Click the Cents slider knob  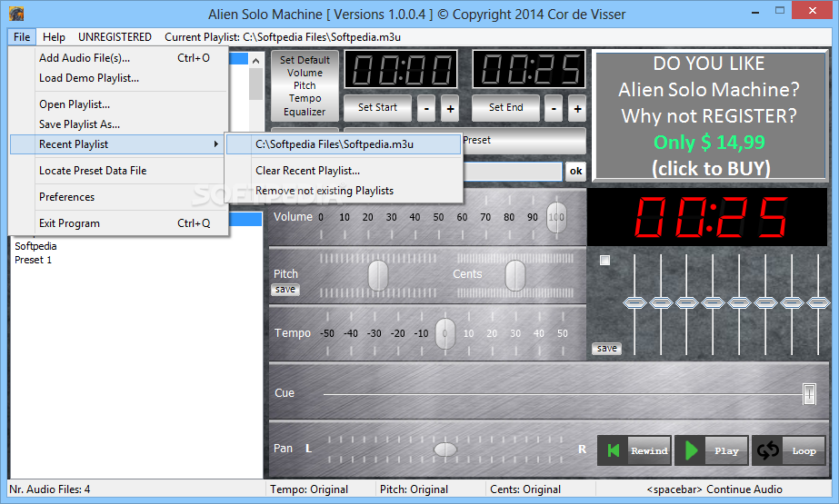click(515, 275)
